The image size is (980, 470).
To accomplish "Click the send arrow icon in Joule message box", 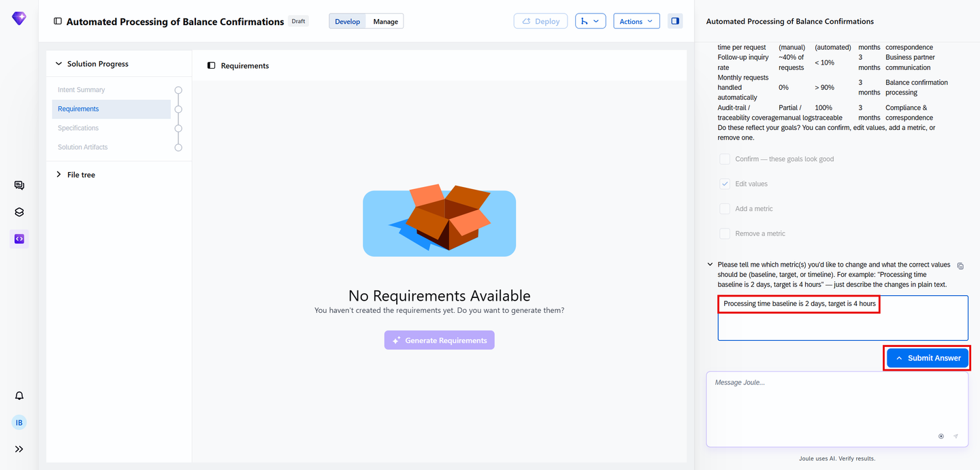I will pos(955,437).
